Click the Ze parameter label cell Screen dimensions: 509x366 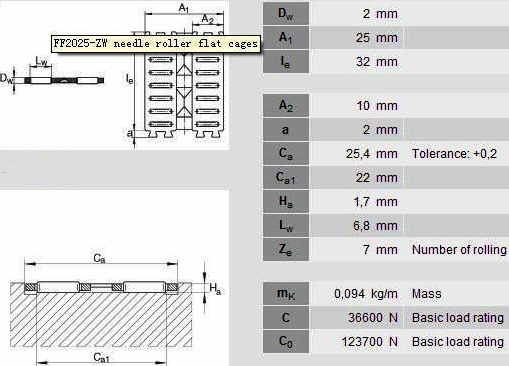[286, 250]
